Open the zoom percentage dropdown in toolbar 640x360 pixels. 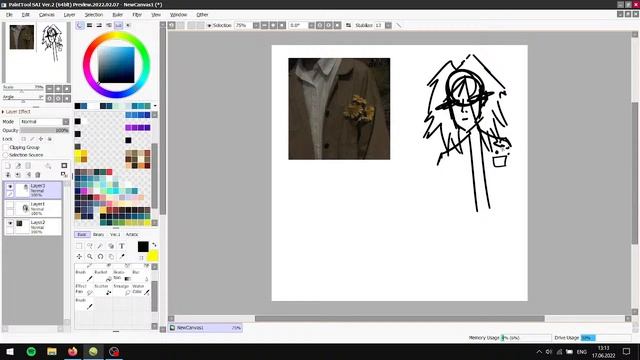pos(256,25)
